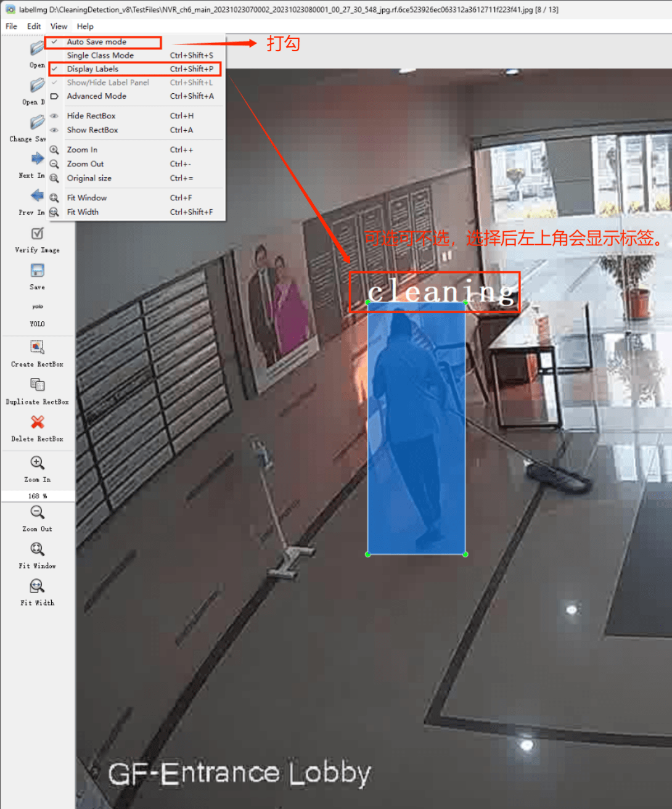Click the Zoom Out toolbar magnifier
Viewport: 672px width, 809px height.
pyautogui.click(x=37, y=513)
